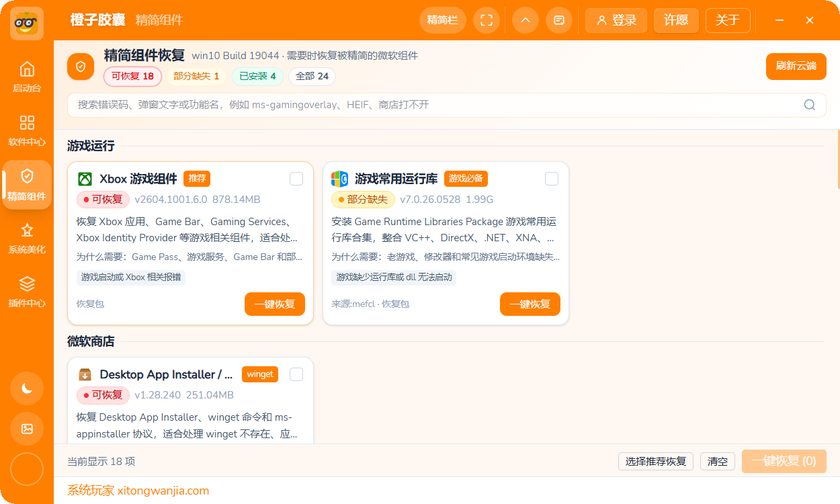840x504 pixels.
Task: Click the bottom 一键恢复 (0) button
Action: coord(784,461)
